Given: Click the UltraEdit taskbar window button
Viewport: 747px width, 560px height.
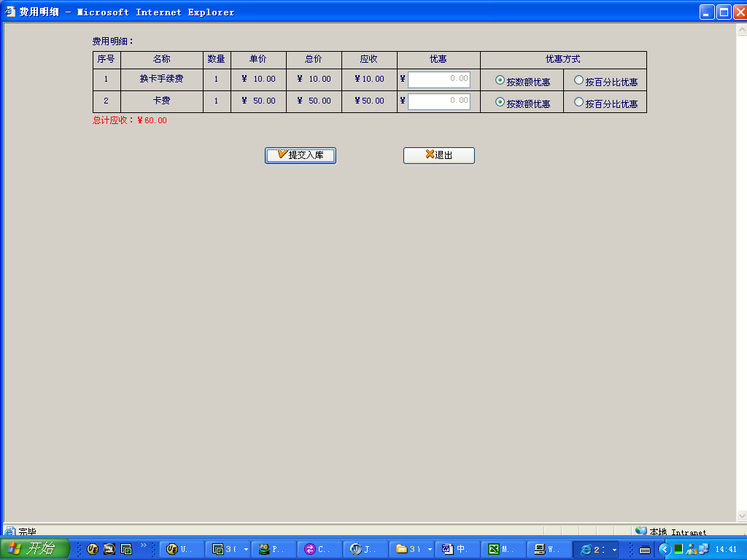Looking at the screenshot, I should [181, 549].
